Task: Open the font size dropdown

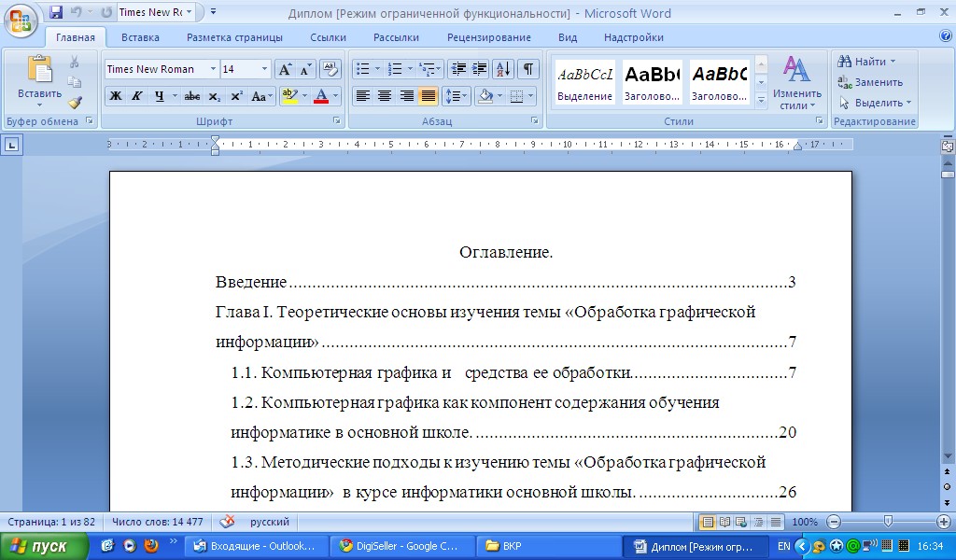Action: [x=264, y=69]
